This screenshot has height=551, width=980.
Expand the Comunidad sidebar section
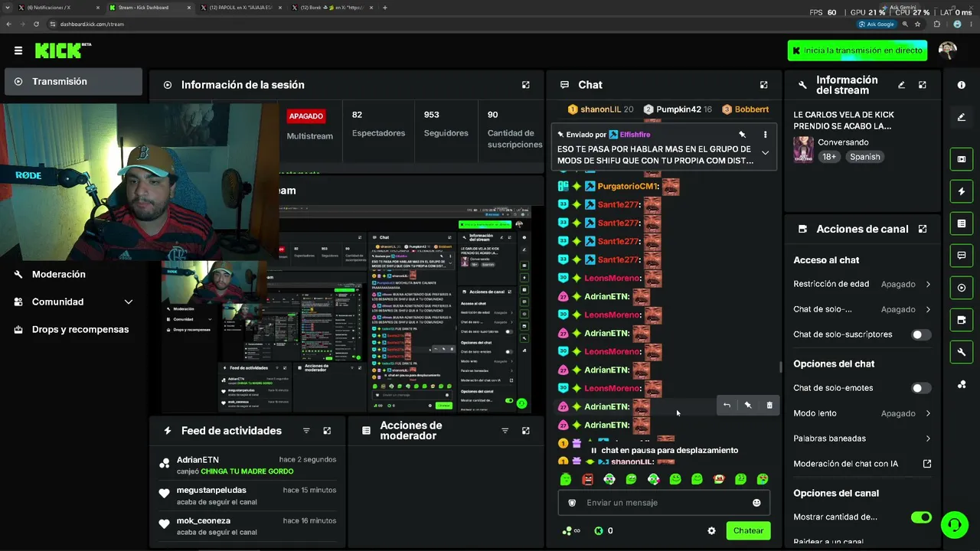click(x=73, y=302)
